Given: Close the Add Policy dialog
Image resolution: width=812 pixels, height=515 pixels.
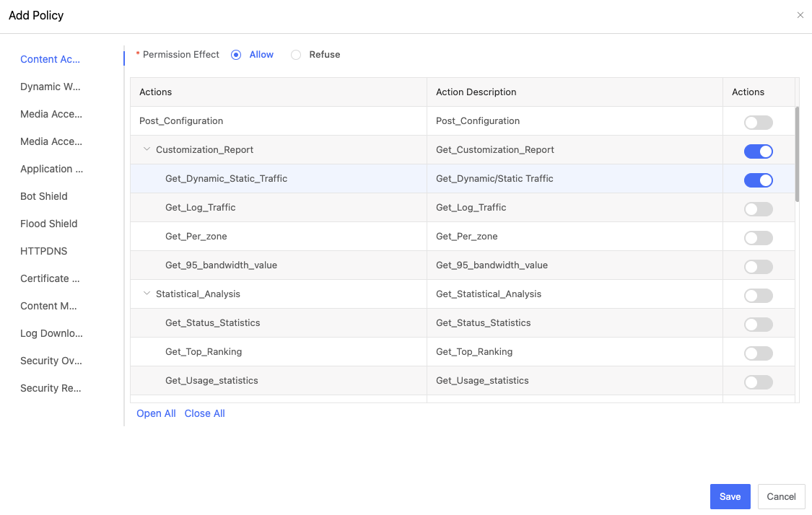Looking at the screenshot, I should [x=800, y=15].
